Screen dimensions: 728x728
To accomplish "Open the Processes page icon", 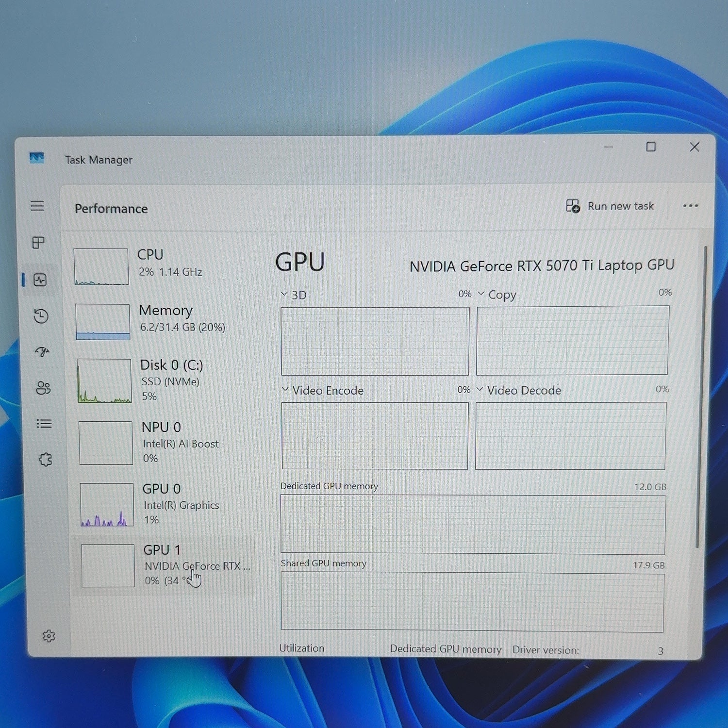I will click(x=38, y=242).
